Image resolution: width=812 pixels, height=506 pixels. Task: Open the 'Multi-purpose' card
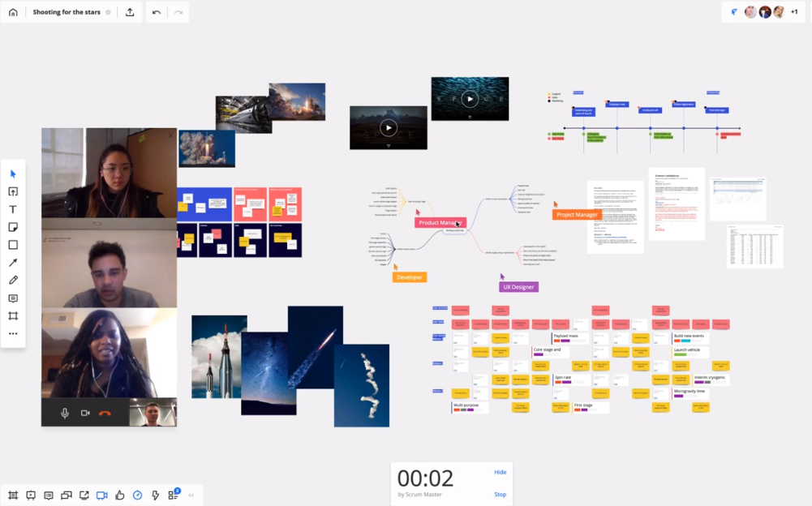pos(470,407)
